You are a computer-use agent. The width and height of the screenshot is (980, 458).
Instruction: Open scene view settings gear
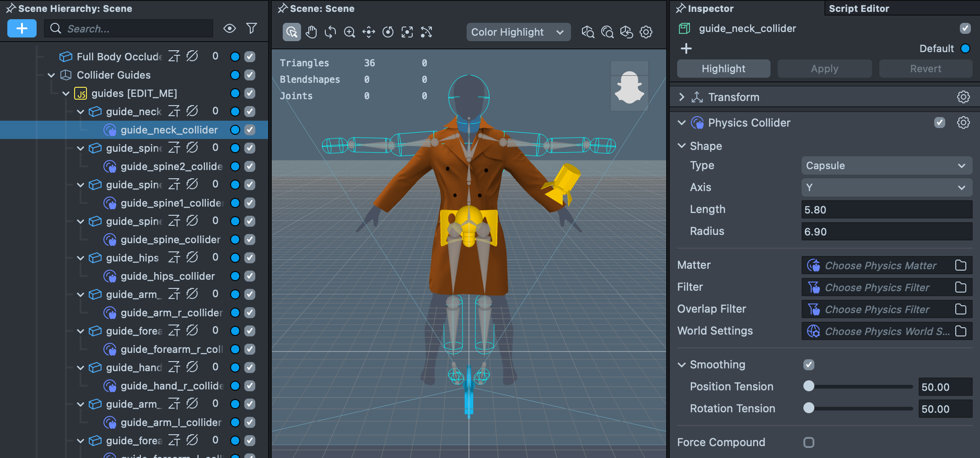[x=646, y=32]
